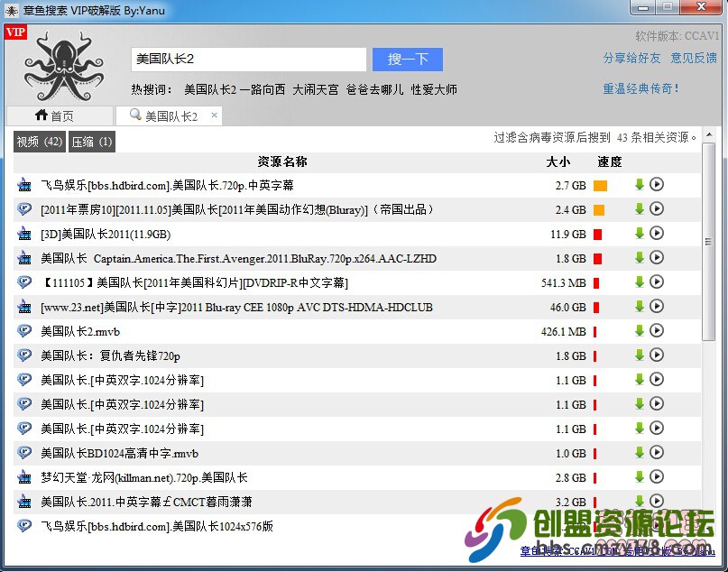Switch to the 首页 home tab
The height and width of the screenshot is (572, 728).
pyautogui.click(x=60, y=115)
